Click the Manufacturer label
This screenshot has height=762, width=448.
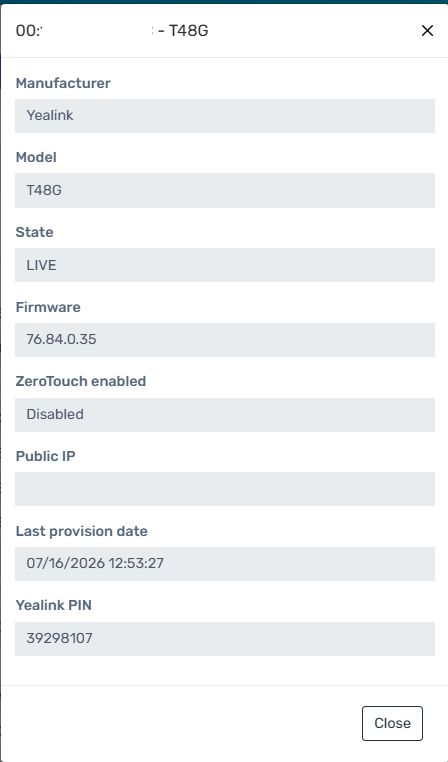63,83
